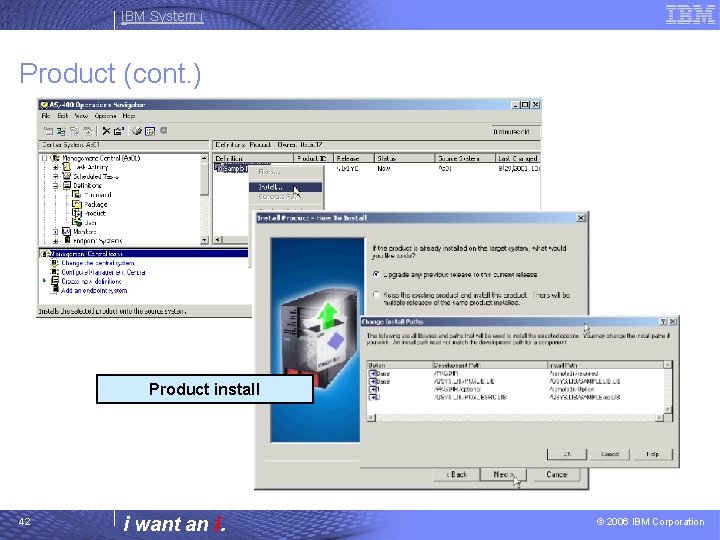Click the Status column header

(405, 158)
